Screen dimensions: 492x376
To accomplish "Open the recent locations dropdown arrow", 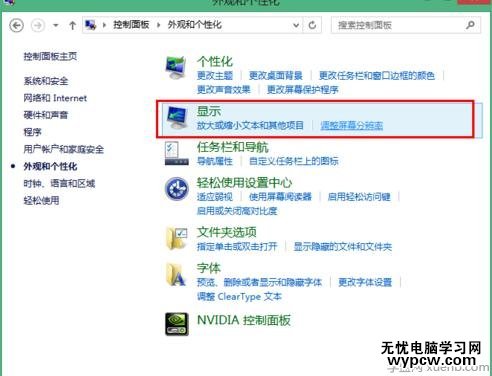I will pyautogui.click(x=56, y=25).
